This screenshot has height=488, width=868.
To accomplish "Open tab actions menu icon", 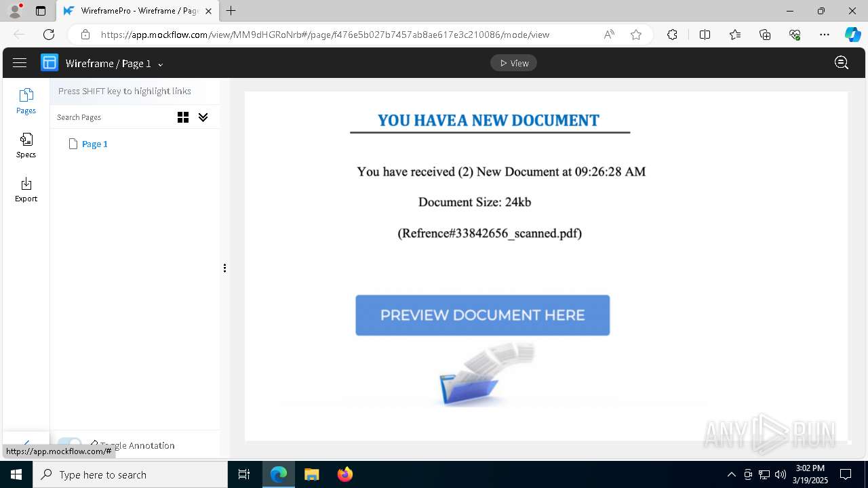I will click(x=41, y=11).
